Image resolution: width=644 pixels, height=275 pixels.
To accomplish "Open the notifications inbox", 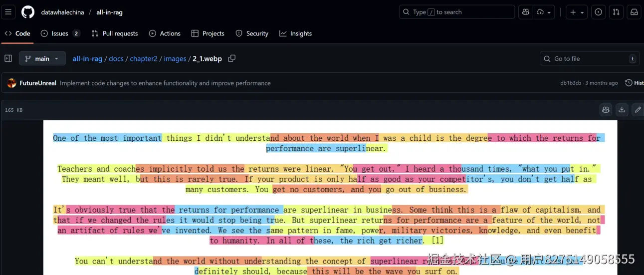I will (x=634, y=12).
